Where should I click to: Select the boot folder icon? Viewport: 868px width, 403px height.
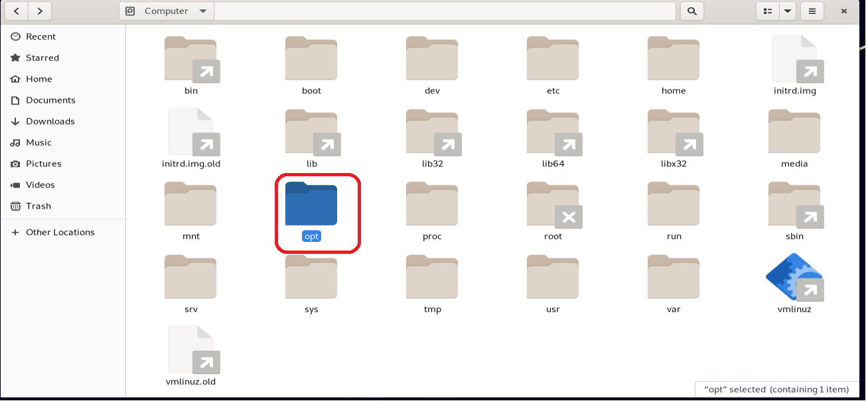pos(311,58)
